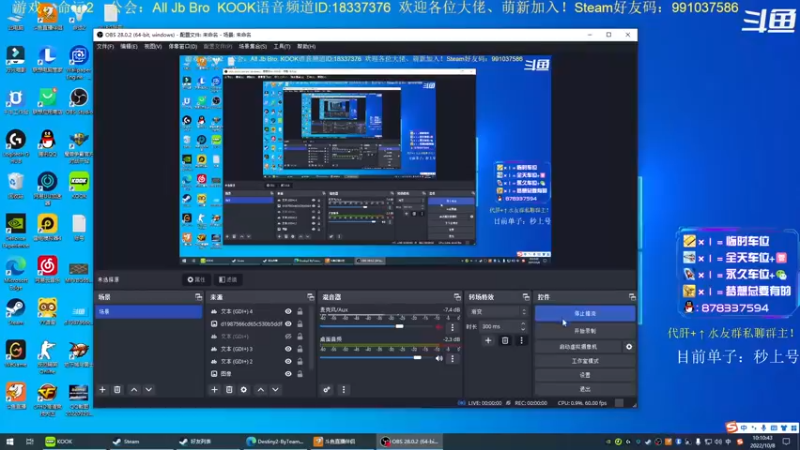Open mixer panel three-dot menu in footer
Screen dimensions: 800x450
343,390
